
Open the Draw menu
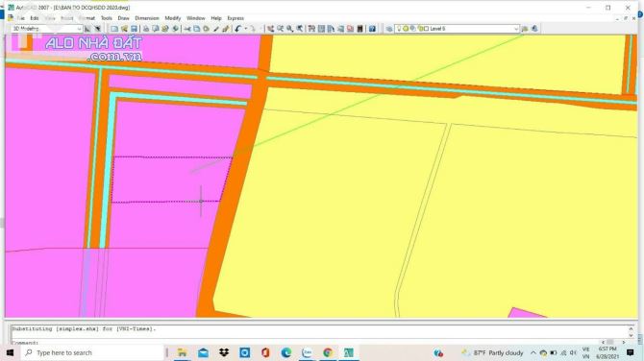coord(123,18)
